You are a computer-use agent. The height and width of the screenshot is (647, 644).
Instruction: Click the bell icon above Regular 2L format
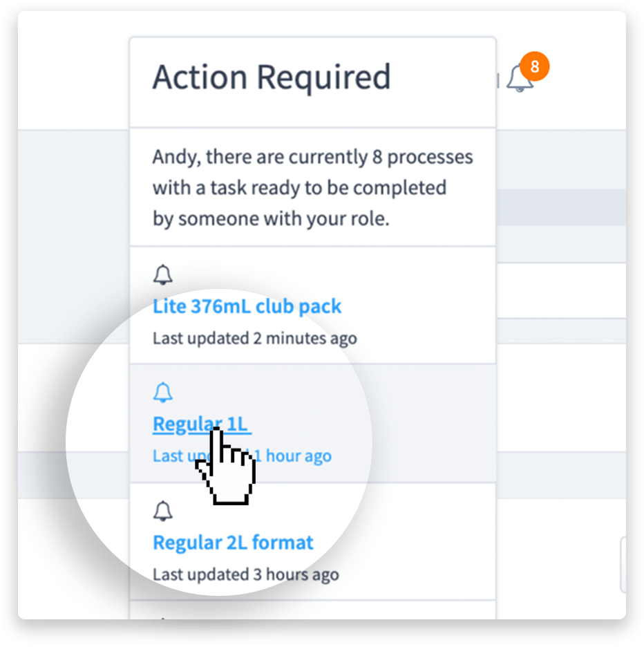[x=163, y=511]
